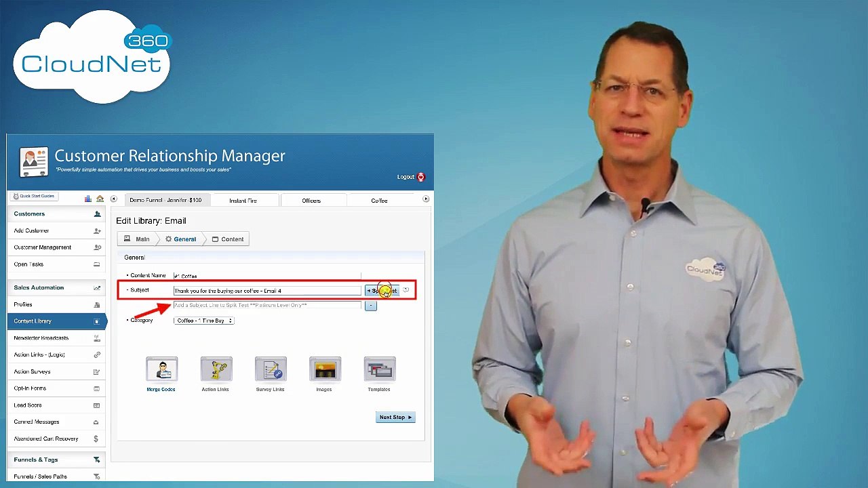The image size is (868, 488).
Task: Click the Action Links (Logic) chain icon
Action: [x=97, y=354]
